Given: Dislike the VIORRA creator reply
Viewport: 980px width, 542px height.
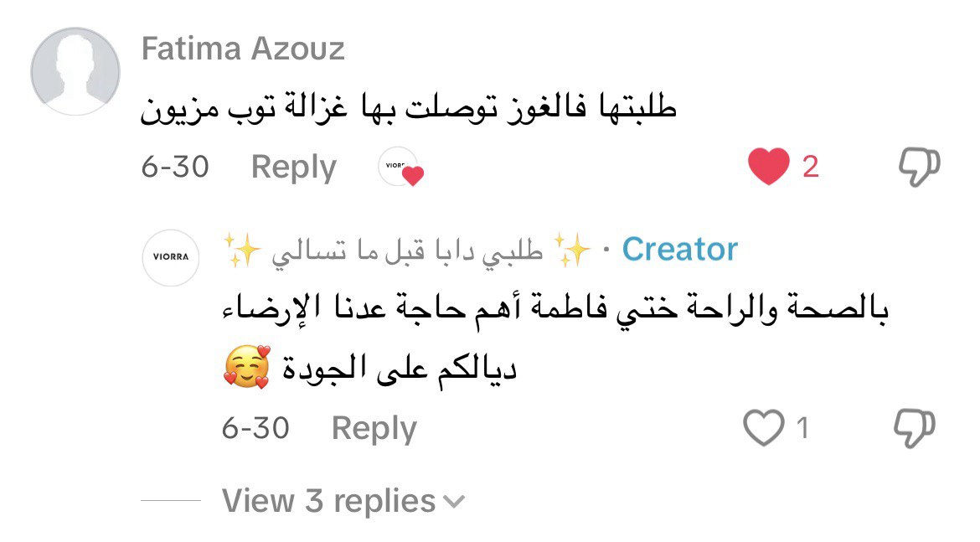Looking at the screenshot, I should [x=914, y=428].
